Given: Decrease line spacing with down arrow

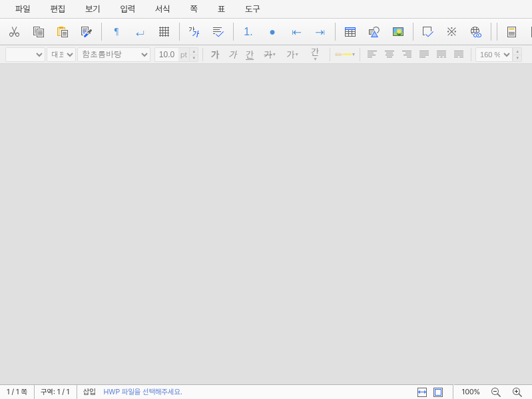Looking at the screenshot, I should tap(517, 58).
